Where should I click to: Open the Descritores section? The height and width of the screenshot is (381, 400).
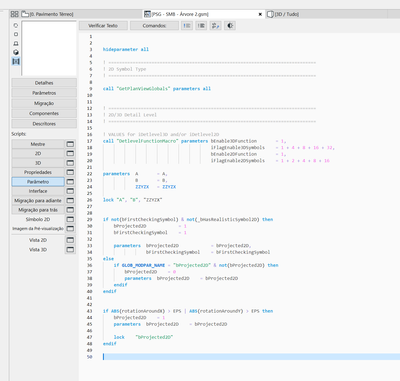click(x=44, y=124)
